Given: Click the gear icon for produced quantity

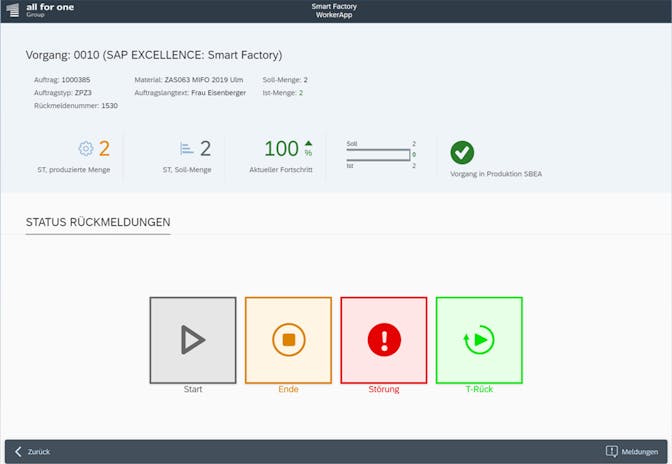Looking at the screenshot, I should (86, 148).
